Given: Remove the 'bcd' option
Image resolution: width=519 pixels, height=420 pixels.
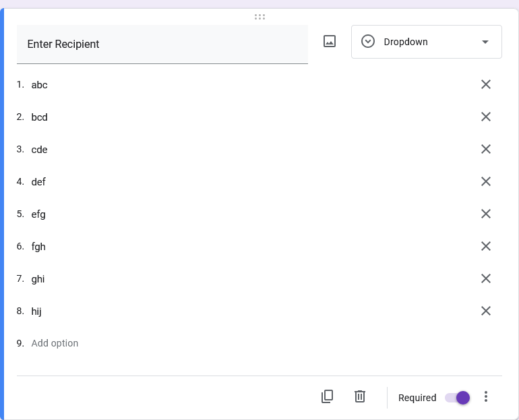Looking at the screenshot, I should [x=485, y=117].
